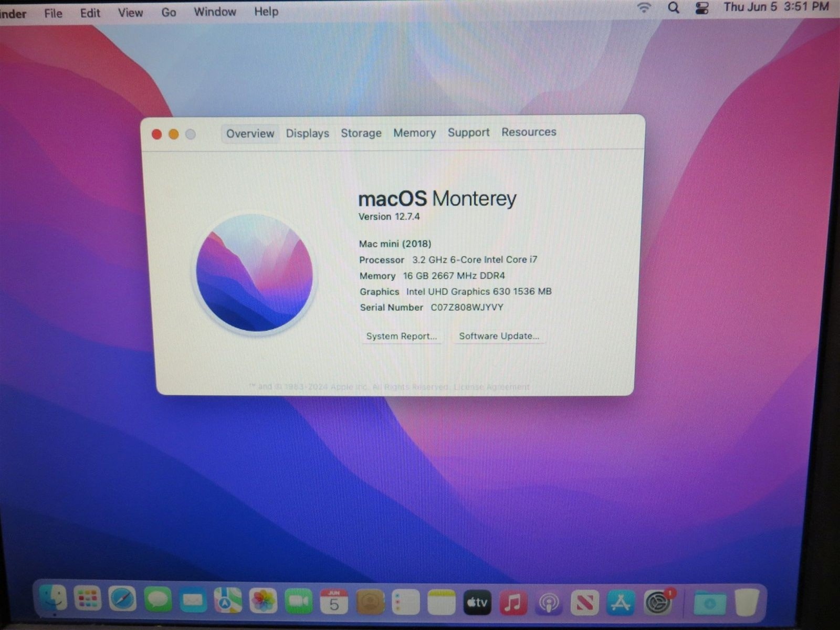Click the macOS Monterey title
The height and width of the screenshot is (630, 840).
click(437, 198)
